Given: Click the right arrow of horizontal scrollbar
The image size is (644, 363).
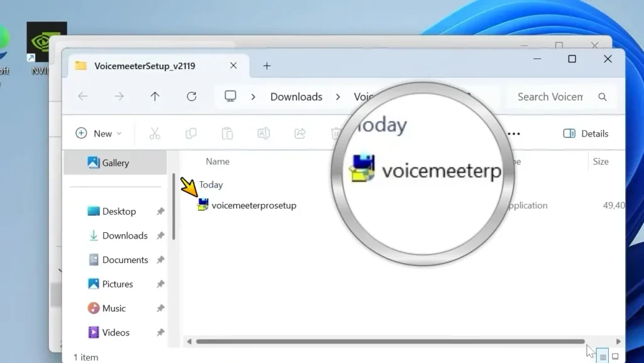Looking at the screenshot, I should coord(619,342).
